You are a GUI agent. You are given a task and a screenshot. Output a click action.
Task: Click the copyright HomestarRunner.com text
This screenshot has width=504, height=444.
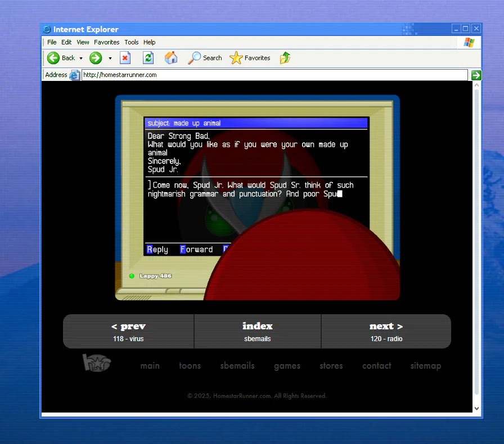coord(257,396)
